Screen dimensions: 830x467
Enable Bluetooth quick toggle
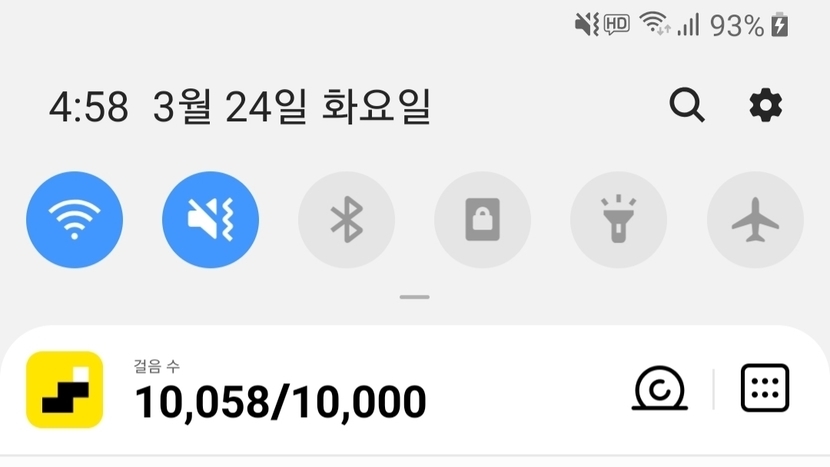(x=347, y=220)
